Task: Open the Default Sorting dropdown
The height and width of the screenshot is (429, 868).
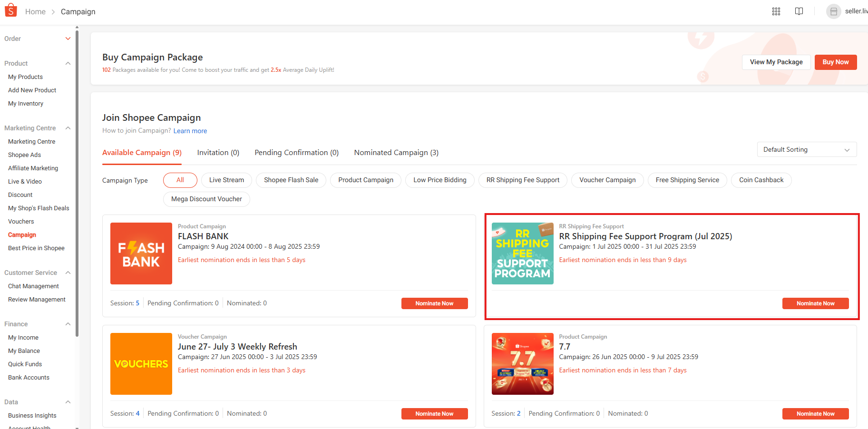Action: tap(806, 149)
